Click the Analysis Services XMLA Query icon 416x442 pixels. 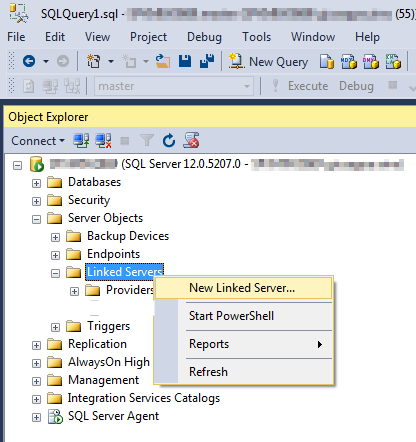click(x=393, y=62)
